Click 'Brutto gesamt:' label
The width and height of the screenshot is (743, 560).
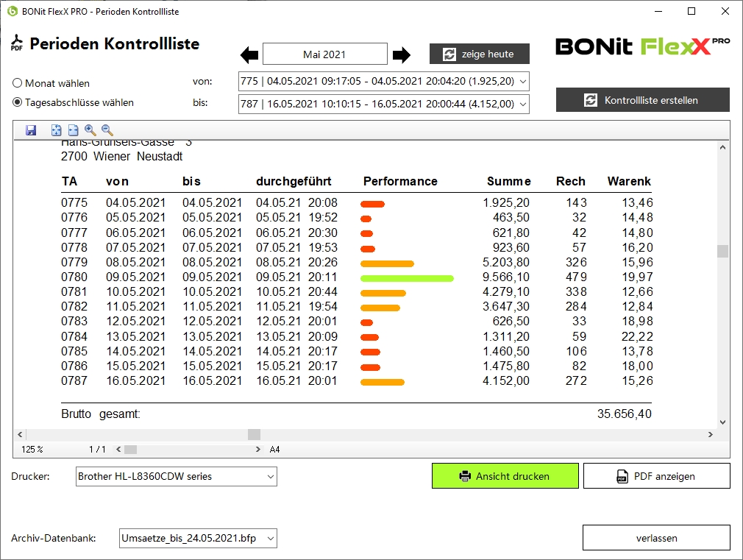(101, 414)
